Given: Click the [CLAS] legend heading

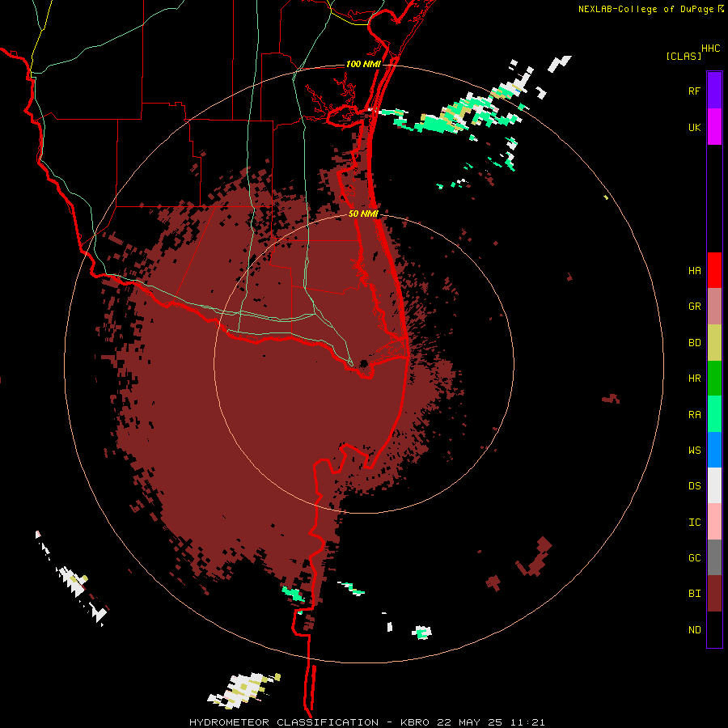Looking at the screenshot, I should tap(684, 56).
